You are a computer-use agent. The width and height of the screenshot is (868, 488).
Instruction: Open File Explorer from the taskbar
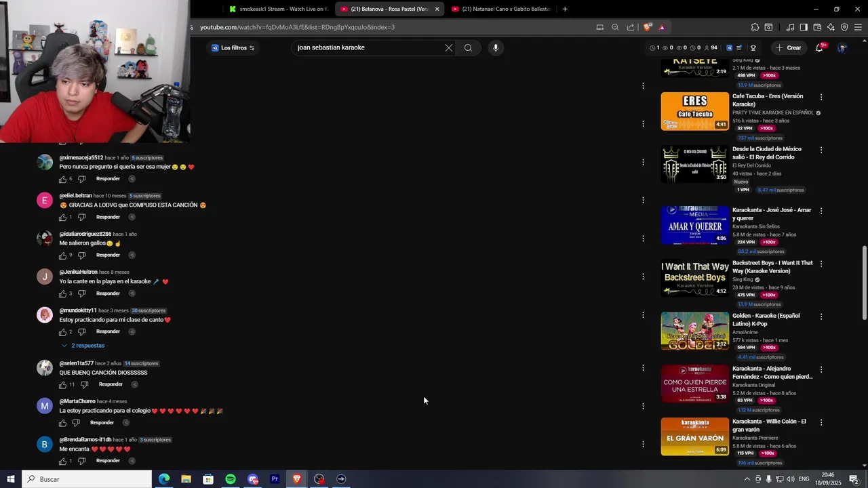coord(186,479)
